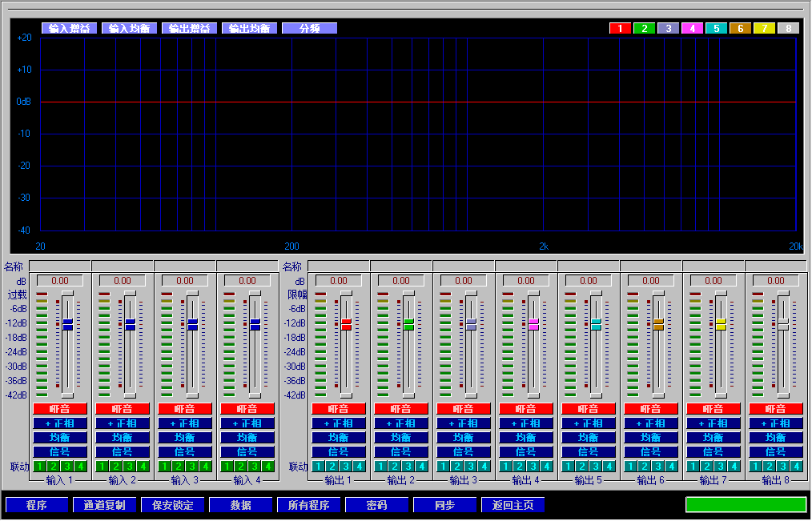The image size is (812, 521).
Task: Open the 输出均衡 tab
Action: point(250,29)
